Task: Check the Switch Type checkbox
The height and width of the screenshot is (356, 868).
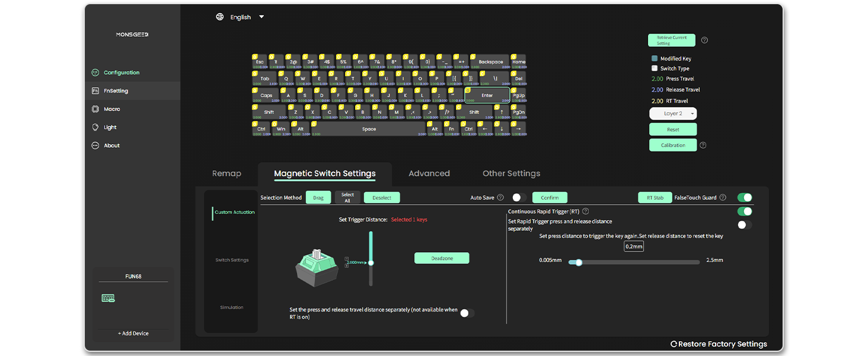Action: coord(655,68)
